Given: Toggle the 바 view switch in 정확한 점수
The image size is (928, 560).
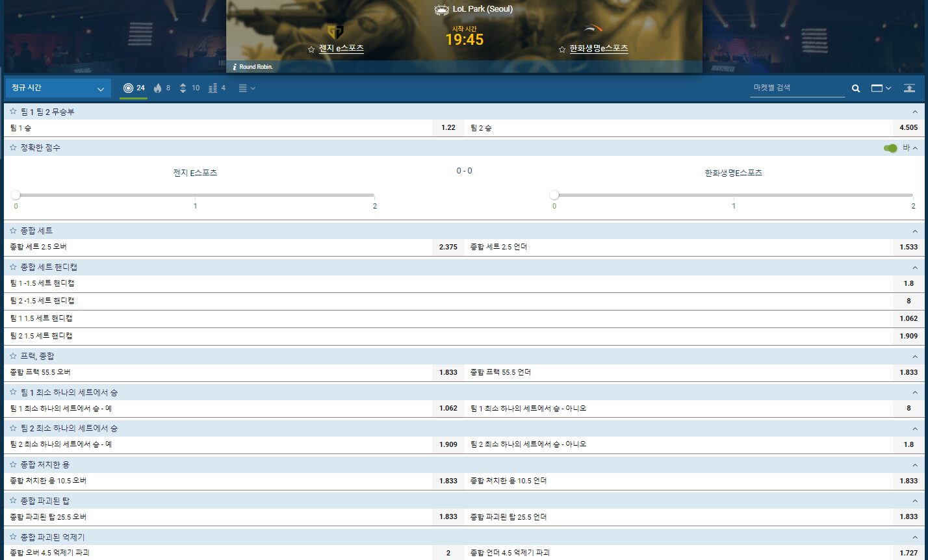Looking at the screenshot, I should 890,148.
